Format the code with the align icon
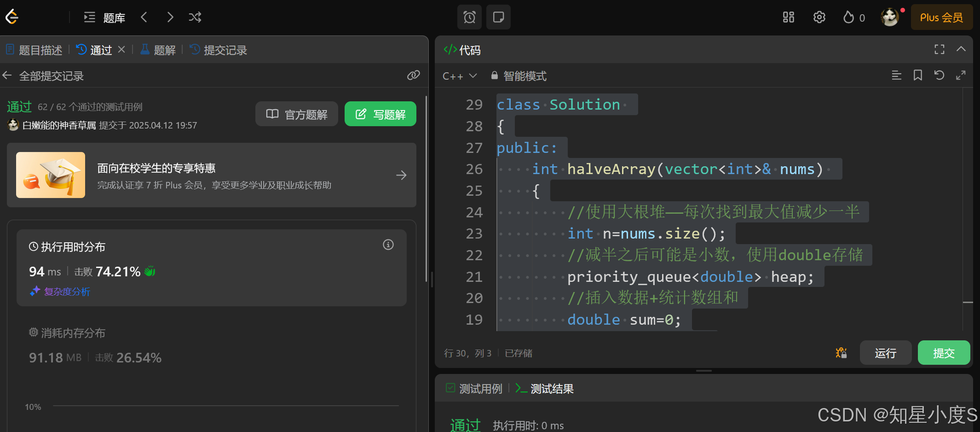The height and width of the screenshot is (432, 980). 897,75
